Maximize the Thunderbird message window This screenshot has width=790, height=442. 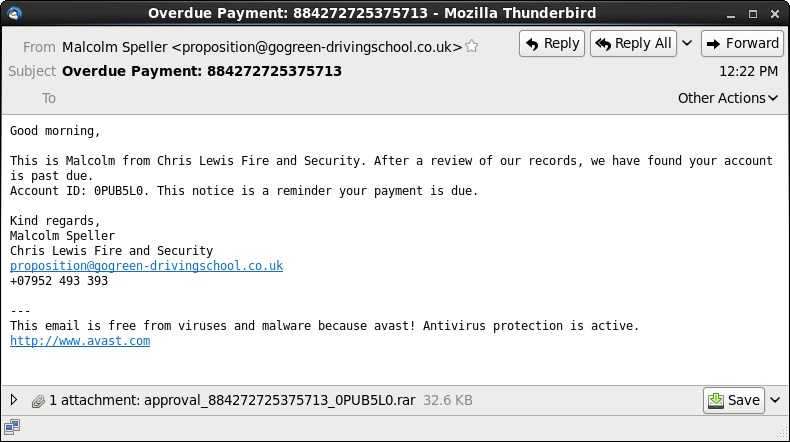(x=753, y=14)
